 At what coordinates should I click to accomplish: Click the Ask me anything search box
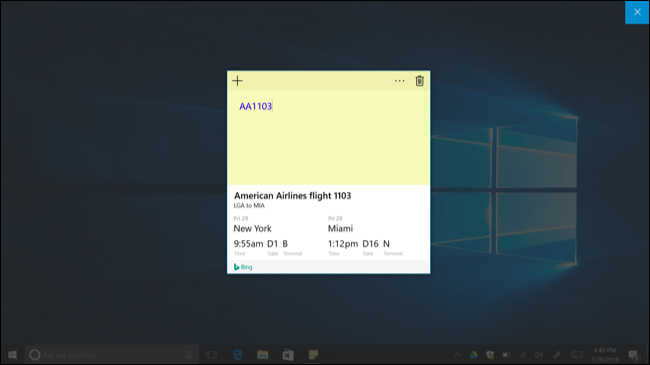click(112, 355)
